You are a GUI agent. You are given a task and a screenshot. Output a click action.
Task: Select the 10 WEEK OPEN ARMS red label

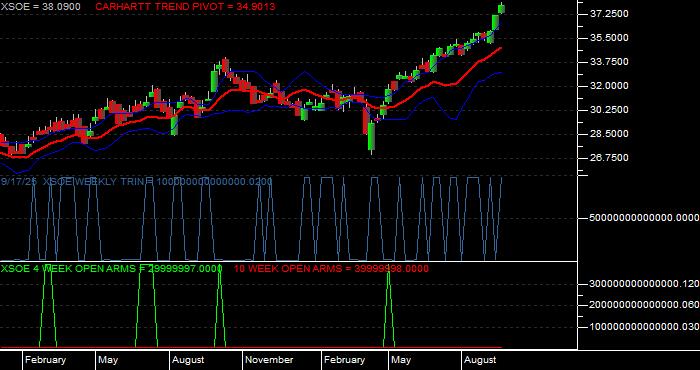331,268
